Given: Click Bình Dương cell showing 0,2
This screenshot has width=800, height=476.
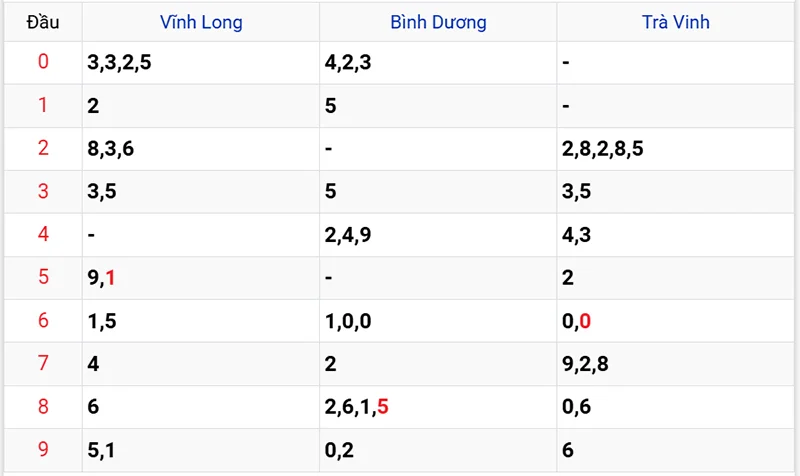Looking at the screenshot, I should [x=339, y=450].
